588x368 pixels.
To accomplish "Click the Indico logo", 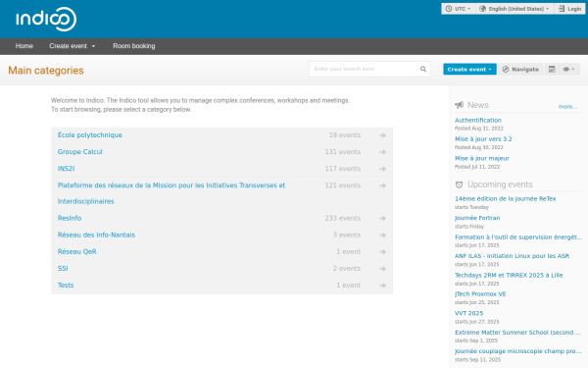I will (x=46, y=19).
